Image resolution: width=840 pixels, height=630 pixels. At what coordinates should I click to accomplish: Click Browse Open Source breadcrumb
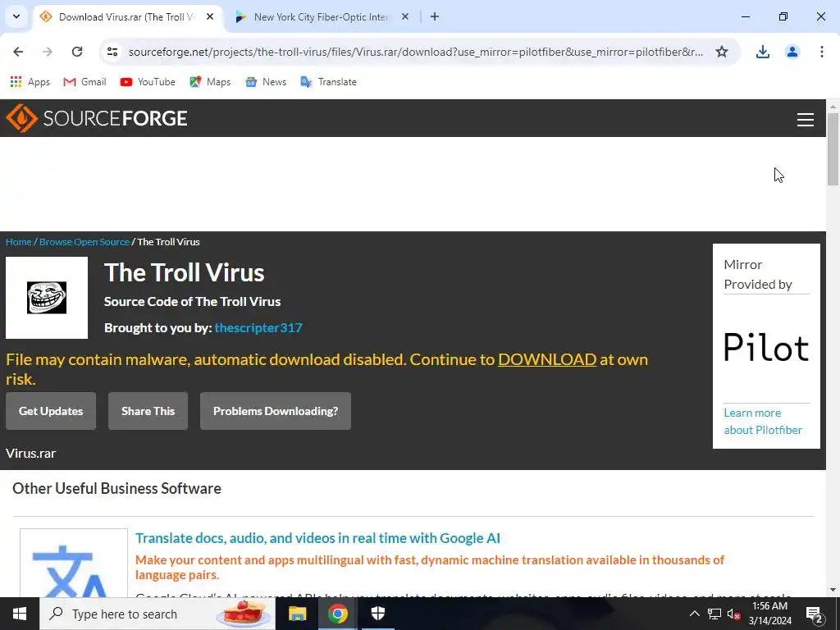point(84,242)
